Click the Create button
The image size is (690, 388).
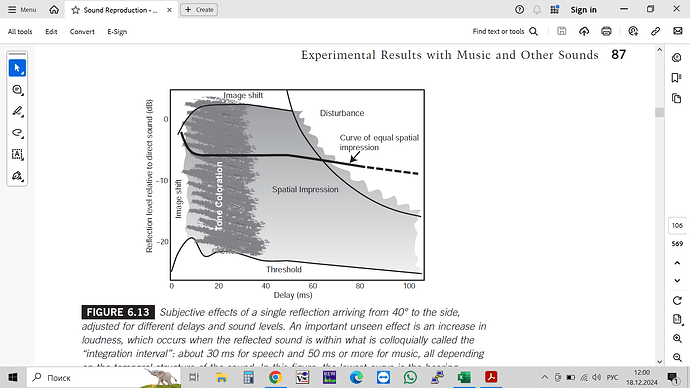coord(199,10)
